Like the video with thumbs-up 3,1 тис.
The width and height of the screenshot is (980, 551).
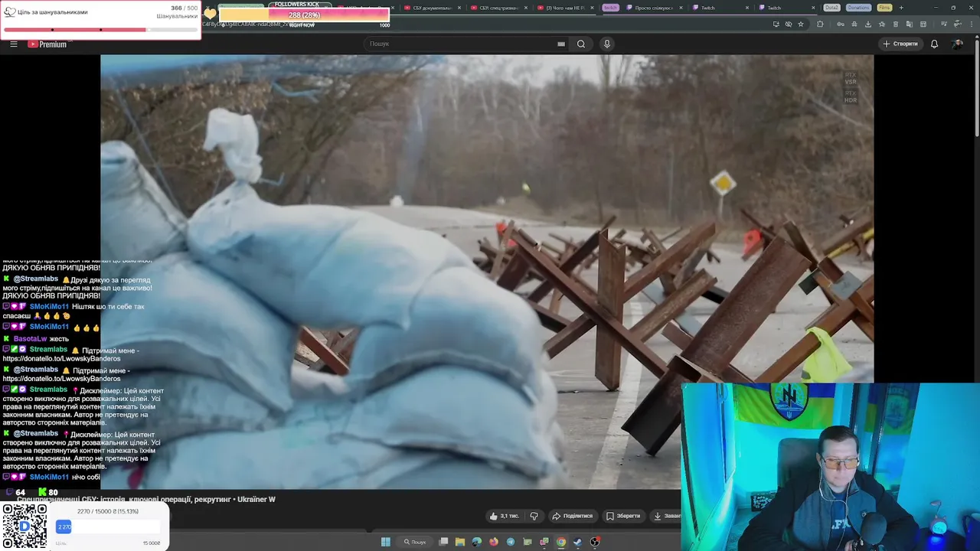tap(505, 516)
